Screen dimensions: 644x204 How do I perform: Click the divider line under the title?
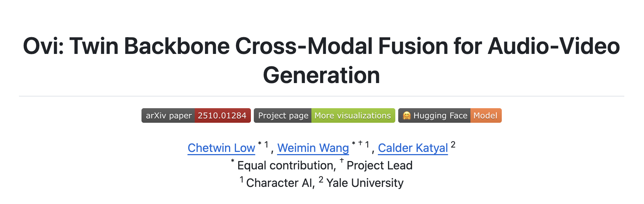(x=321, y=96)
